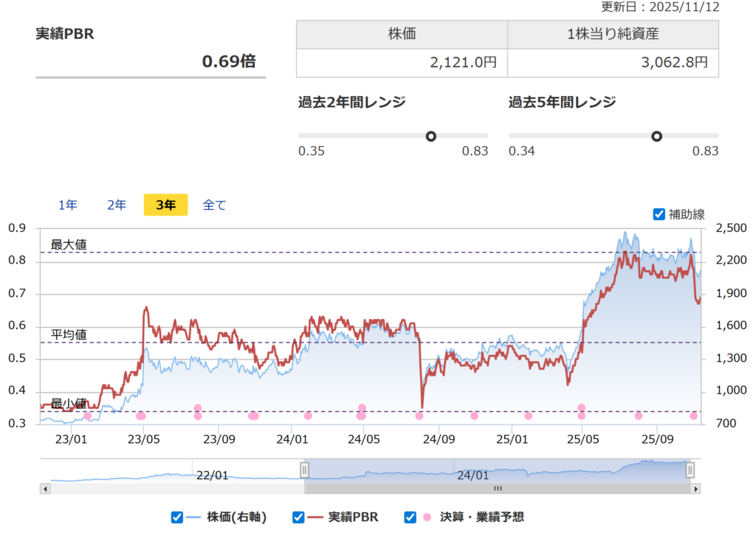Click the pink earnings marker near 25/05
The image size is (756, 533).
pos(580,416)
